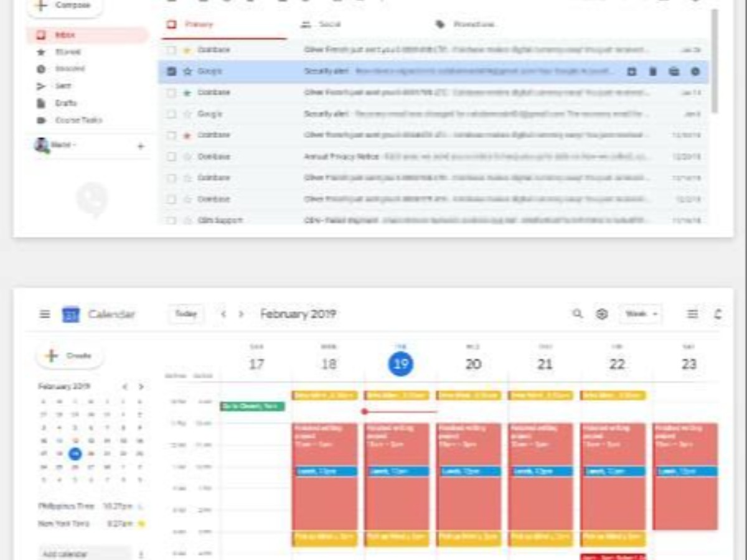747x560 pixels.
Task: Open the red writing project event on Monday 18
Action: pos(325,476)
